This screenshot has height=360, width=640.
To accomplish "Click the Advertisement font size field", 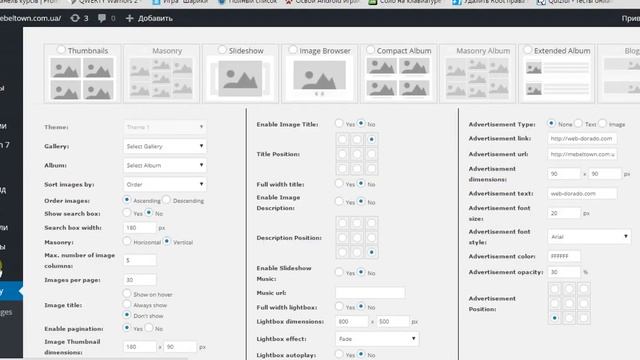I will click(x=564, y=213).
